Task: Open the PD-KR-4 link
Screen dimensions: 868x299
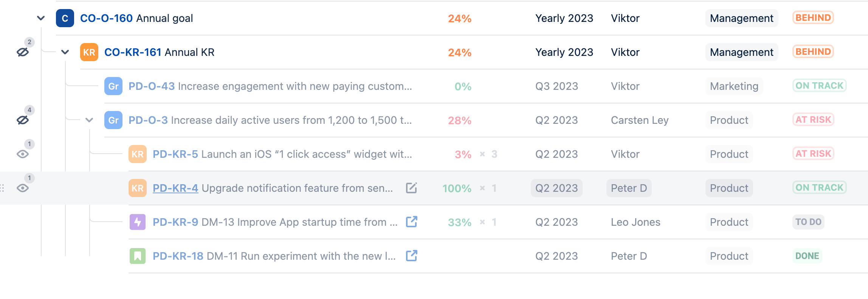Action: coord(175,188)
